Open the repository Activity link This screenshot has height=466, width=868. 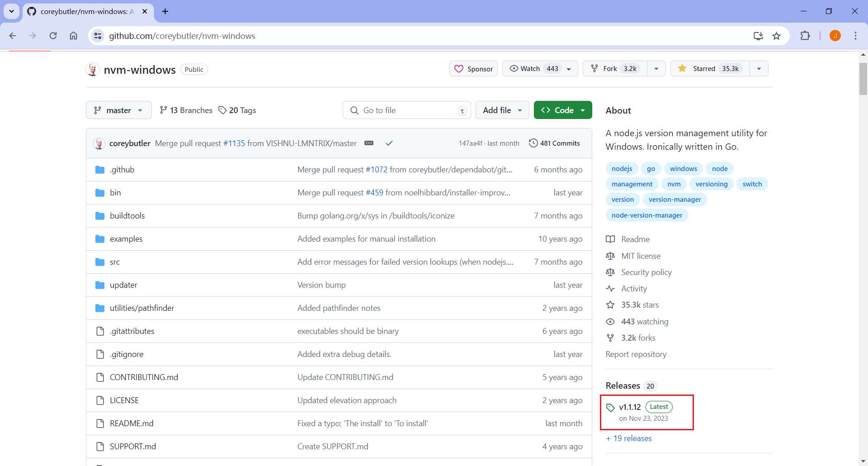[627, 289]
